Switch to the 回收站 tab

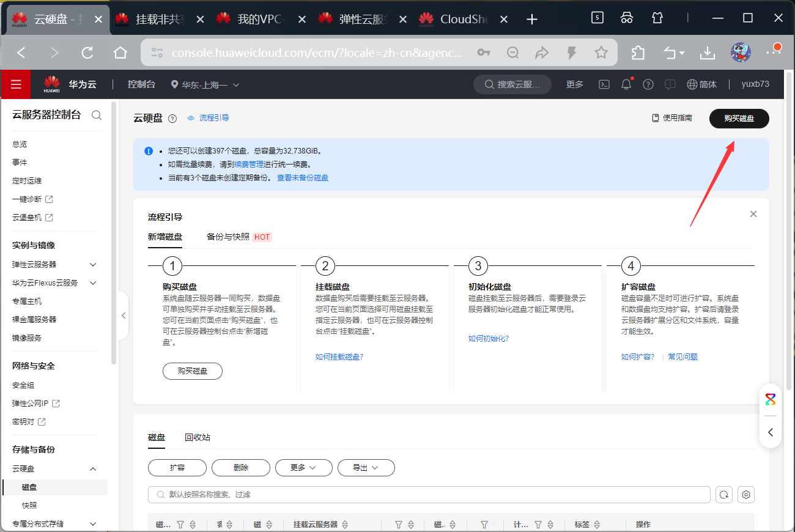pos(198,437)
